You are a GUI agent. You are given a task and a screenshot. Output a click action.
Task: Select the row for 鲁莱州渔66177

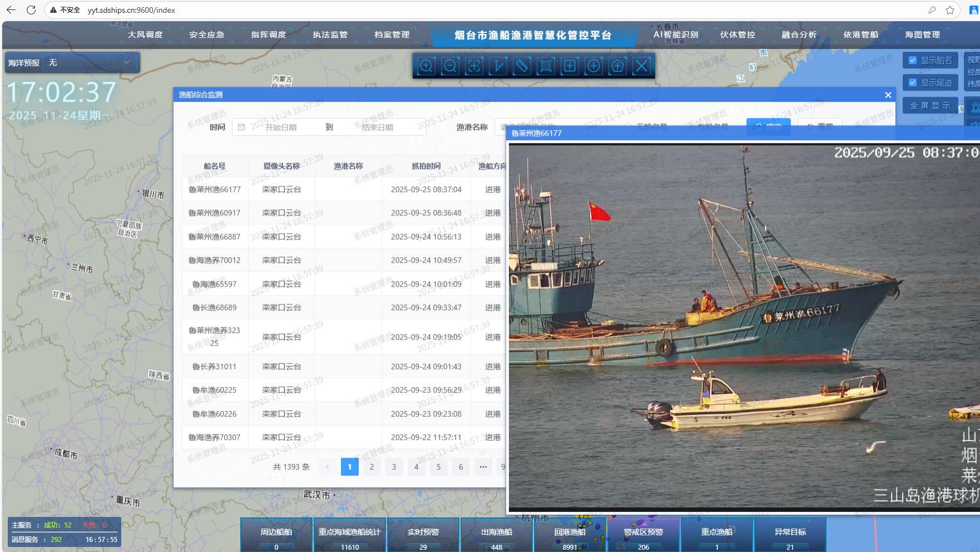[344, 189]
